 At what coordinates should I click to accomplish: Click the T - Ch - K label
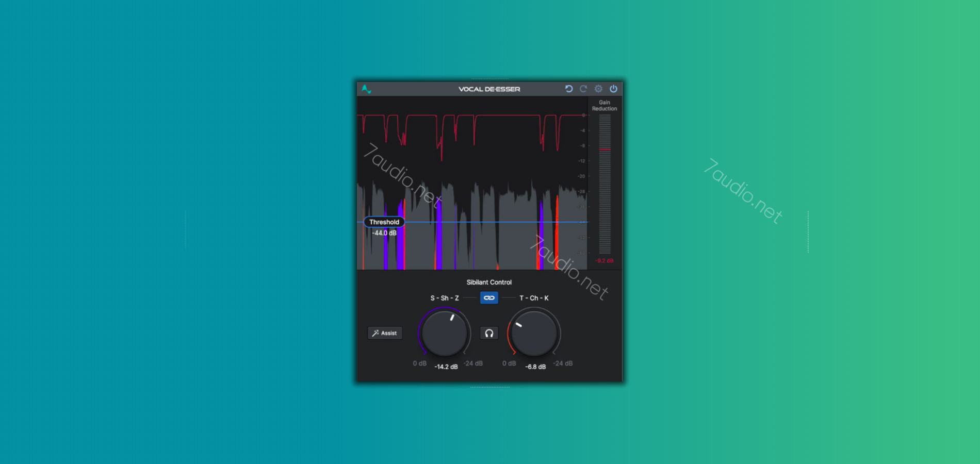[534, 298]
